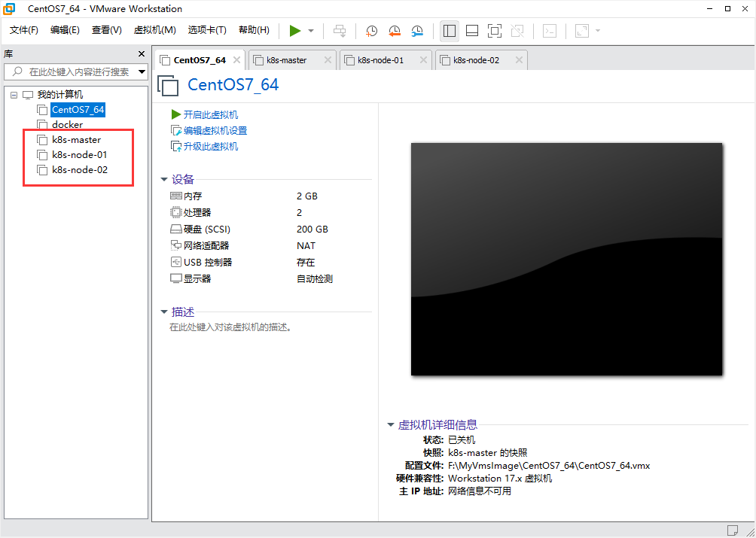This screenshot has height=538, width=756.
Task: Collapse the 设备 section
Action: click(x=164, y=179)
